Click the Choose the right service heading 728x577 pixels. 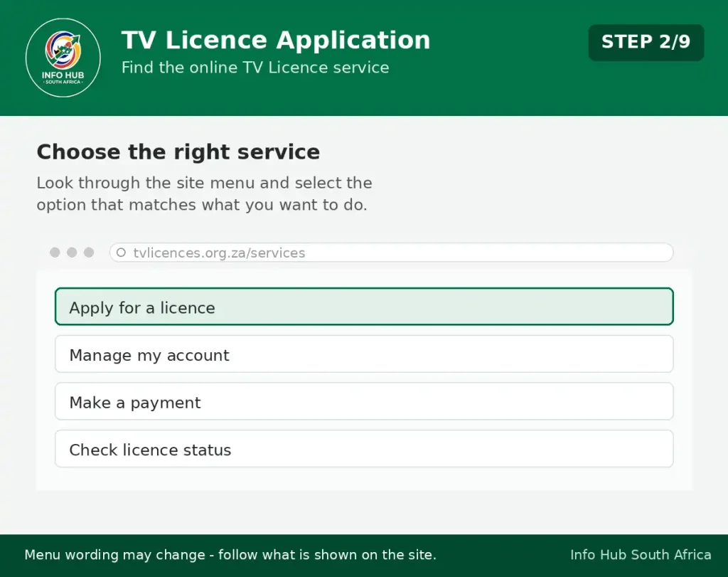coord(178,152)
